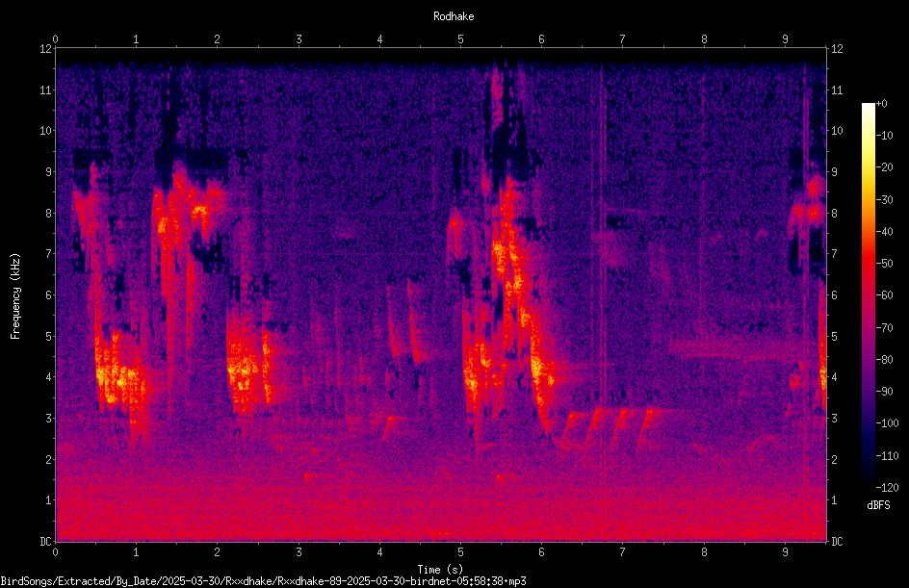This screenshot has height=588, width=909.
Task: Select the "-100" colorbar label
Action: click(x=888, y=423)
